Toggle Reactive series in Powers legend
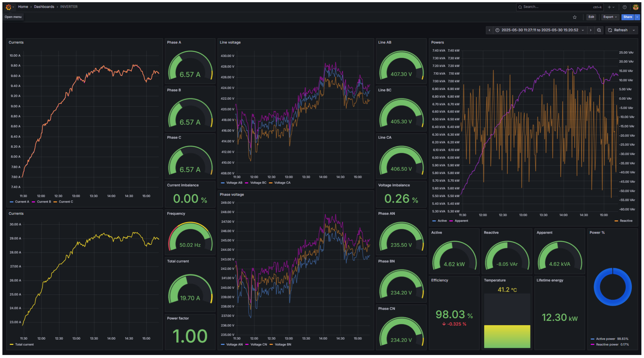This screenshot has height=358, width=644. (626, 221)
